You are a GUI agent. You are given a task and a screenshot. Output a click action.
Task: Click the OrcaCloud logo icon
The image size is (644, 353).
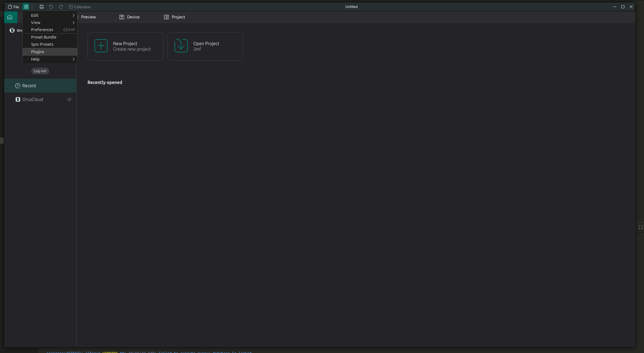(18, 99)
